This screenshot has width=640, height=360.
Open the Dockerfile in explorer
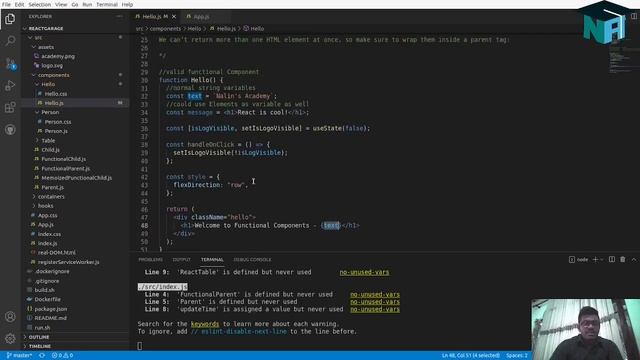coord(47,300)
